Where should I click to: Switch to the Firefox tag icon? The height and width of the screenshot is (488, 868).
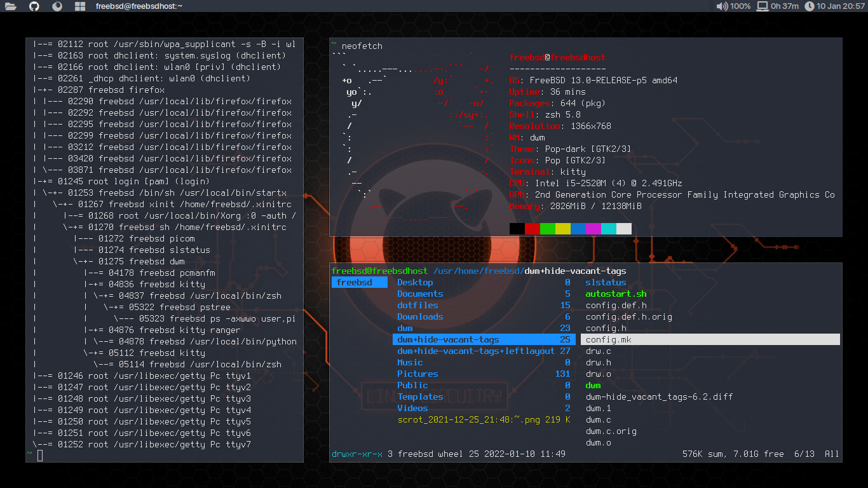(57, 6)
